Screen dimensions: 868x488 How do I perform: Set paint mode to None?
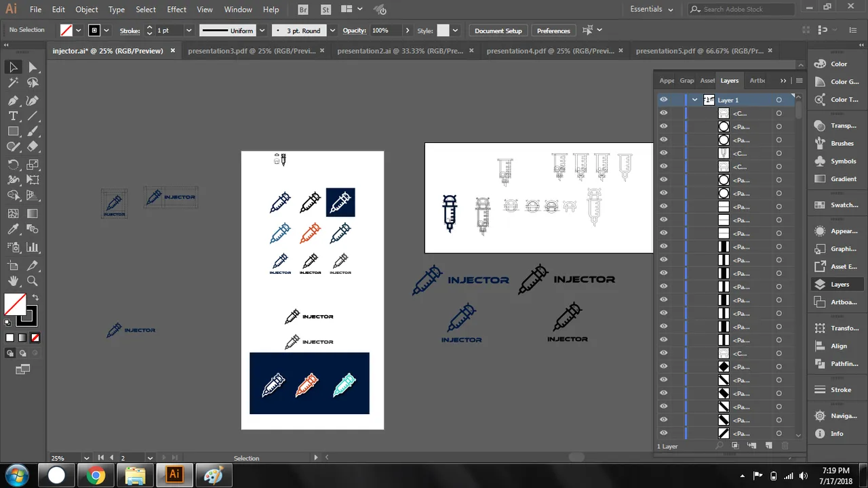click(x=35, y=338)
